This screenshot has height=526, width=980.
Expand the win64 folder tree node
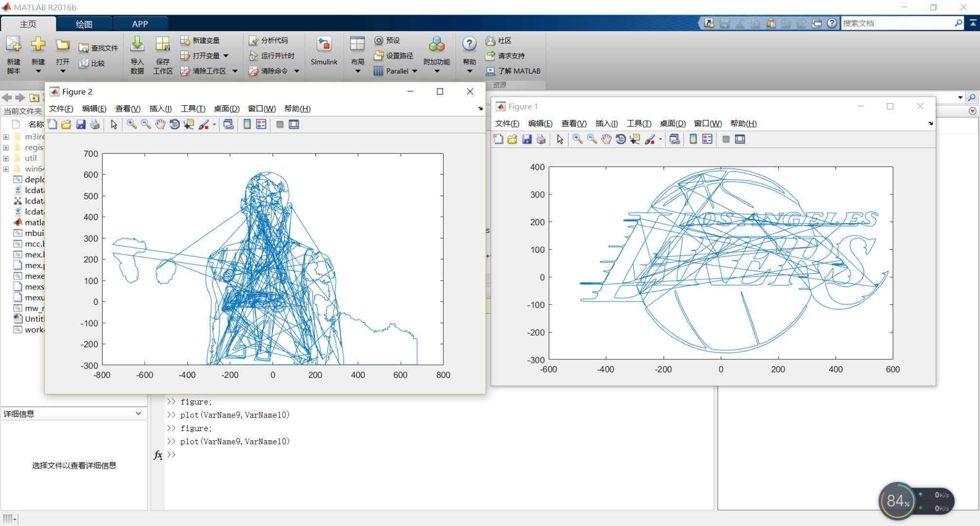6,169
